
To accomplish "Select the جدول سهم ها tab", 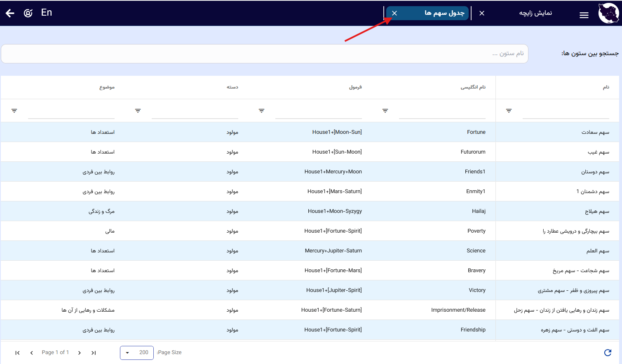I will coord(444,13).
